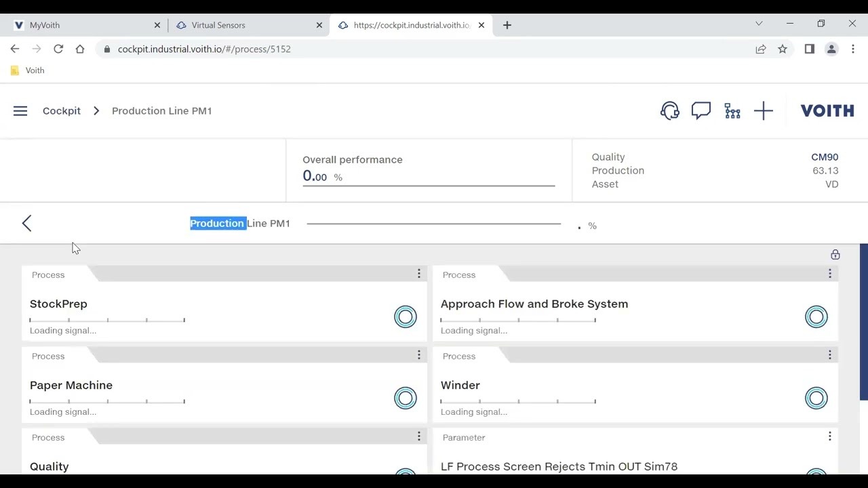The width and height of the screenshot is (868, 488).
Task: Open the Paper Machine process card
Action: click(224, 385)
